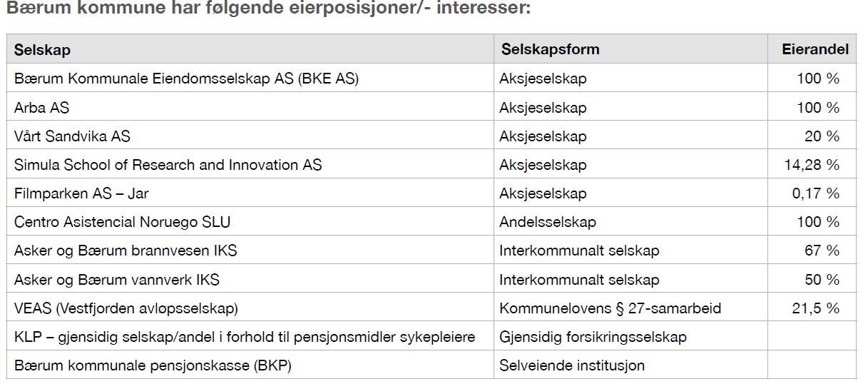The width and height of the screenshot is (868, 389).
Task: Click the 14,28 % ownership value
Action: [x=812, y=165]
